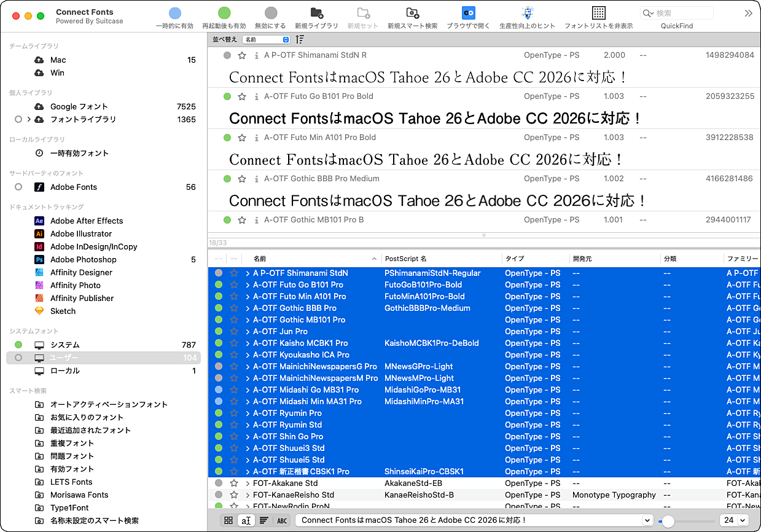Expand A P-OTF Shimanami StdN family
This screenshot has width=761, height=532.
tap(248, 273)
